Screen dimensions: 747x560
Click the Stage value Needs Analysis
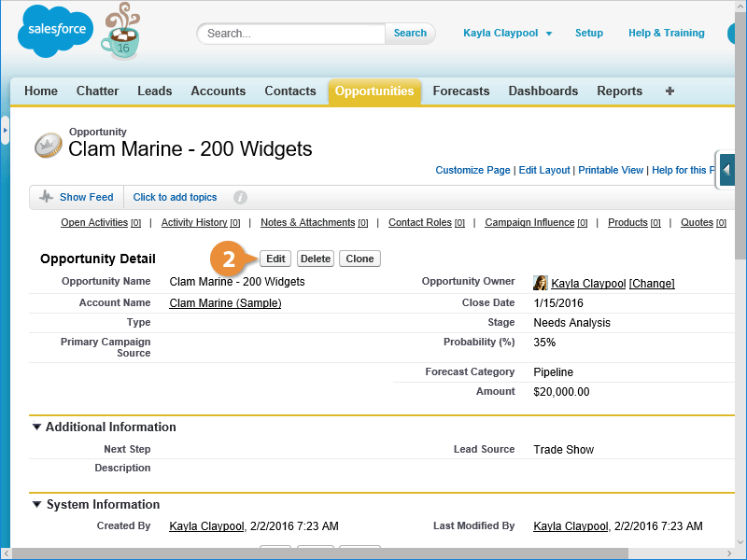pyautogui.click(x=571, y=322)
